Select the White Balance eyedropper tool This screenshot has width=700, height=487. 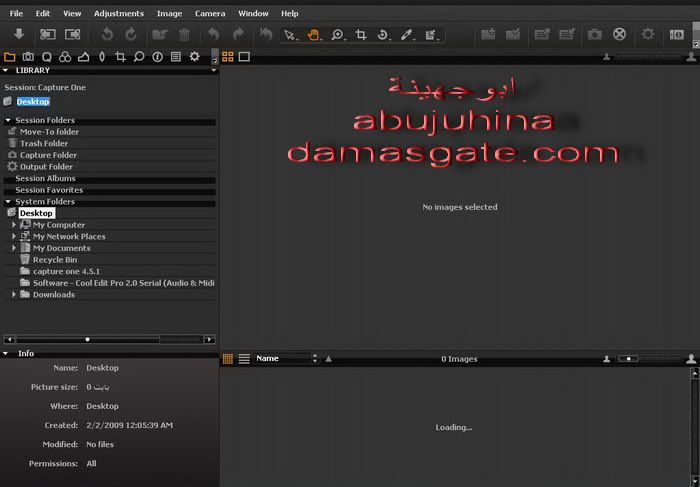[406, 35]
